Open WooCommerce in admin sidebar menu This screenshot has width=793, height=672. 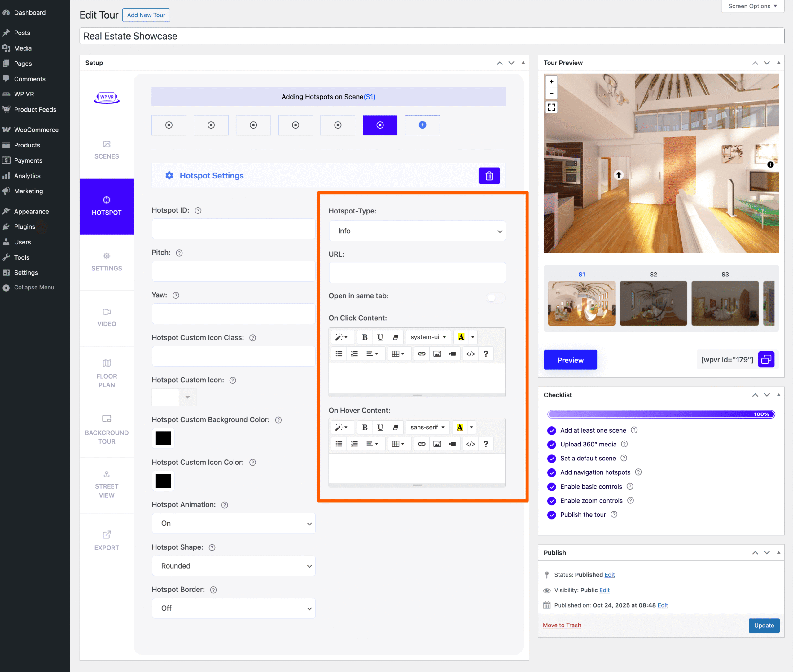(36, 130)
